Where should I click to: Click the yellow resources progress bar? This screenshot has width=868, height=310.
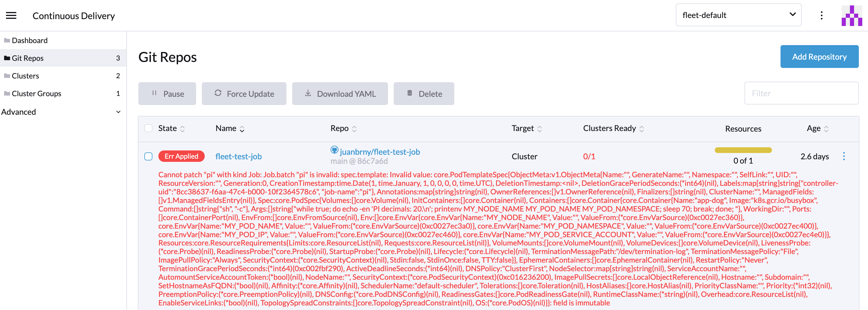[x=743, y=150]
